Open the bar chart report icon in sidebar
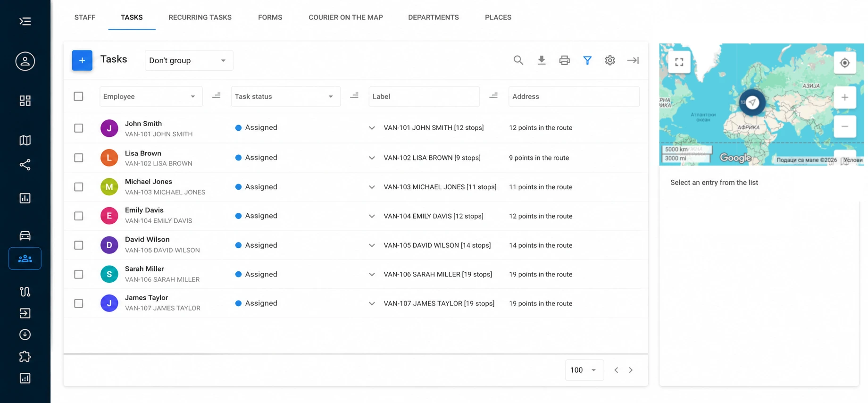The image size is (868, 403). coord(25,198)
